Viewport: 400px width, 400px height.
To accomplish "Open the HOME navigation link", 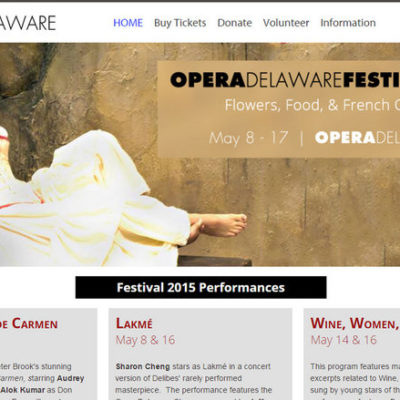I will [128, 23].
